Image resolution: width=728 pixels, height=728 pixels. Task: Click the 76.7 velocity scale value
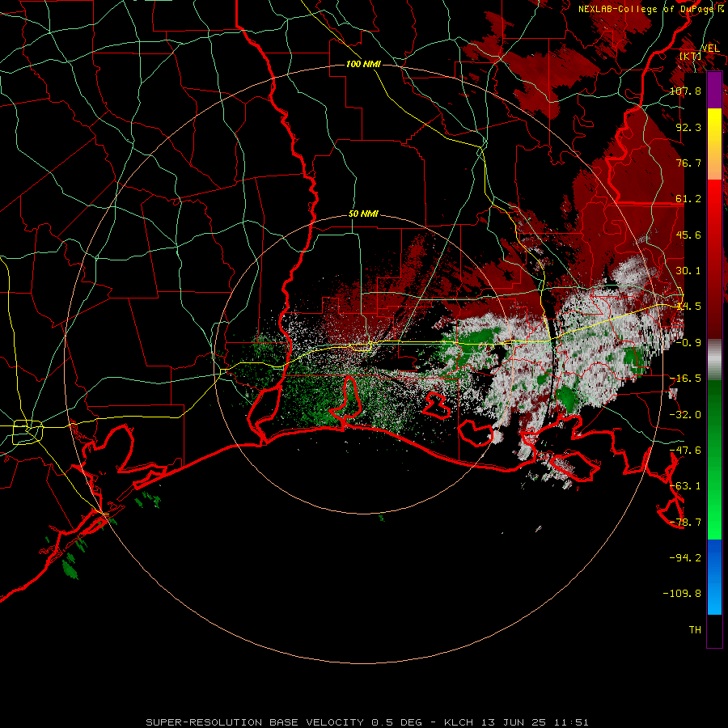tap(688, 163)
